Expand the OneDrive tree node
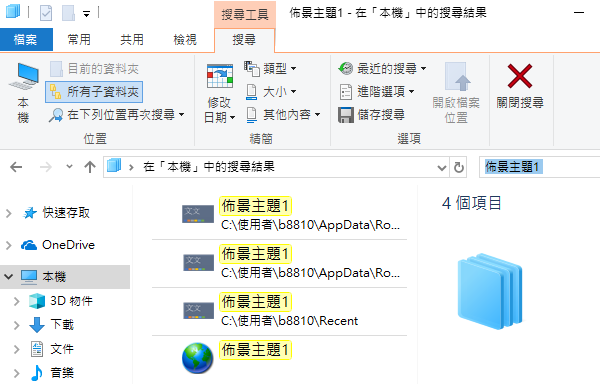Image resolution: width=600 pixels, height=384 pixels. [9, 245]
